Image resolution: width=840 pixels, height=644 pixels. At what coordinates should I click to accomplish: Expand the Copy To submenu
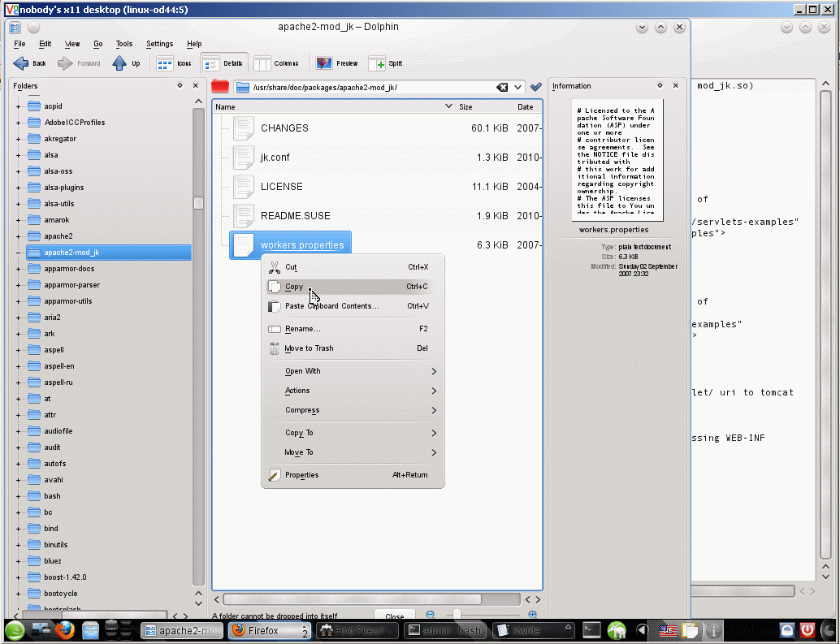[352, 433]
